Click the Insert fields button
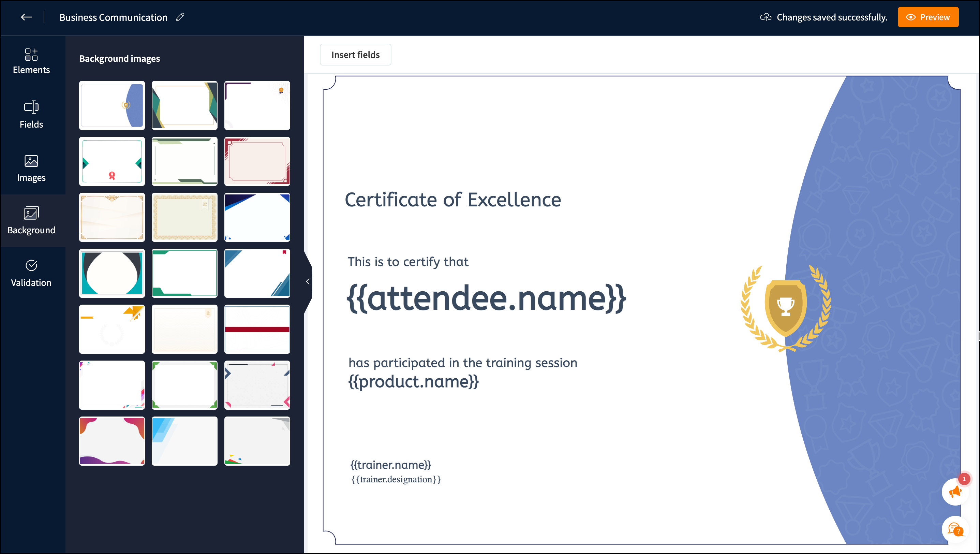This screenshot has width=980, height=554. click(355, 55)
